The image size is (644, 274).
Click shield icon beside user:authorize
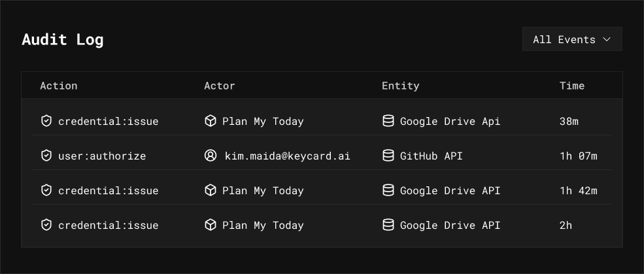[46, 156]
